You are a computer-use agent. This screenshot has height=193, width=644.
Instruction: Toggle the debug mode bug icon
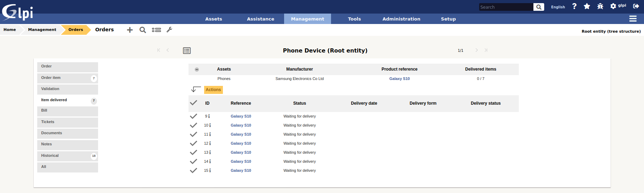pos(600,6)
